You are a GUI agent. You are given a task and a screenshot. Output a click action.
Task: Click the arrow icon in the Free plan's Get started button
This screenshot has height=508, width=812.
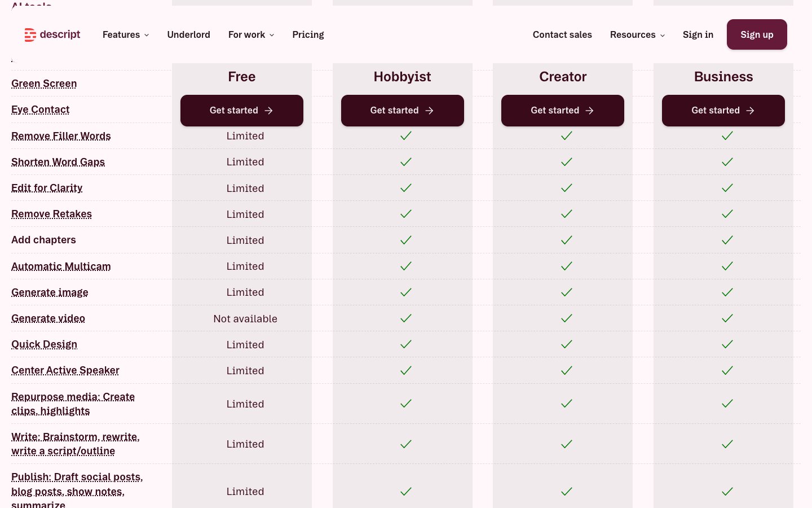coord(269,111)
